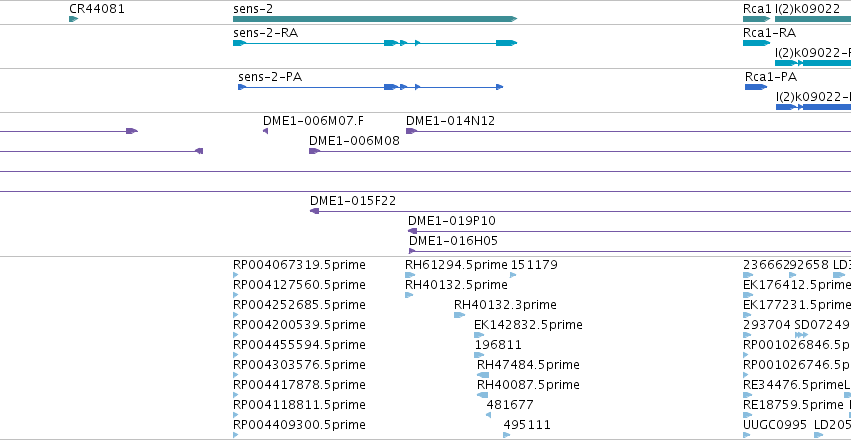Select the arrow glyph under RH40132.5prime
This screenshot has width=851, height=440.
(409, 295)
